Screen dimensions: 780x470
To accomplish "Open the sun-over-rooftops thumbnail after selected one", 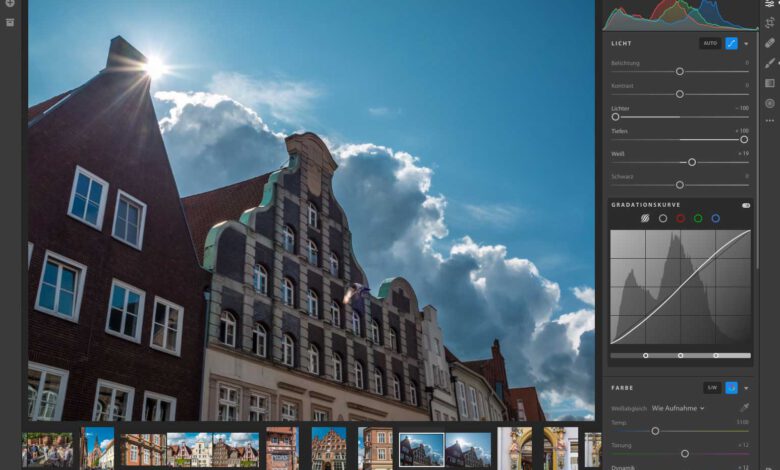I will click(468, 450).
